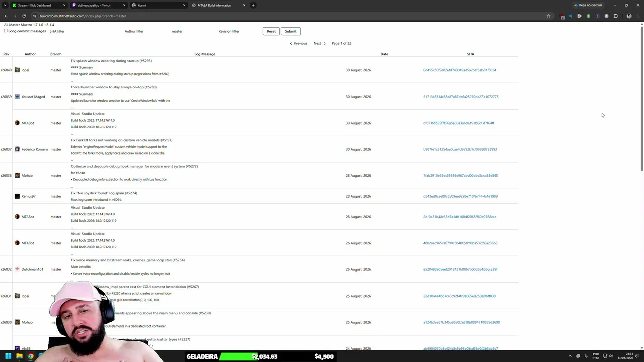Open the Windows Start button
This screenshot has width=644, height=362.
tap(8, 356)
